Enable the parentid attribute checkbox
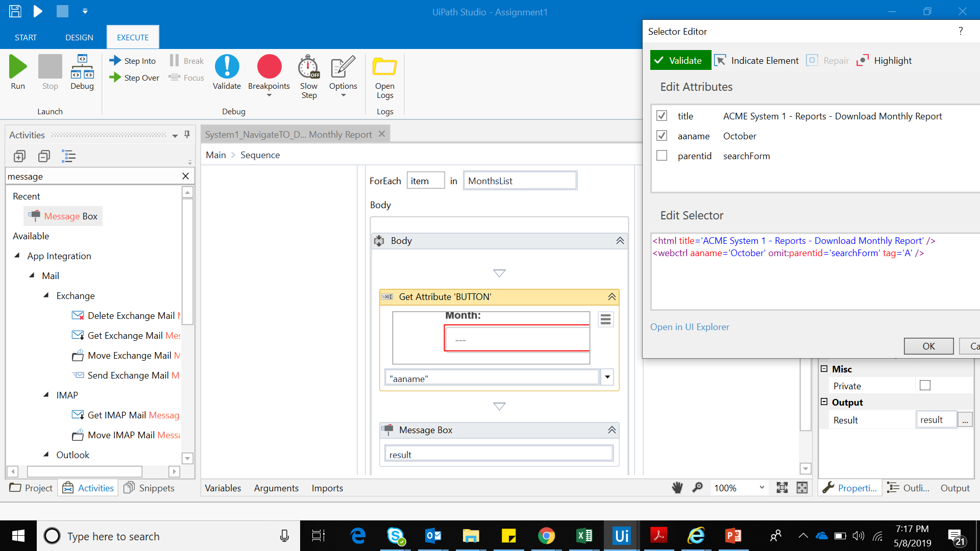Screen dimensions: 980x551 point(661,156)
